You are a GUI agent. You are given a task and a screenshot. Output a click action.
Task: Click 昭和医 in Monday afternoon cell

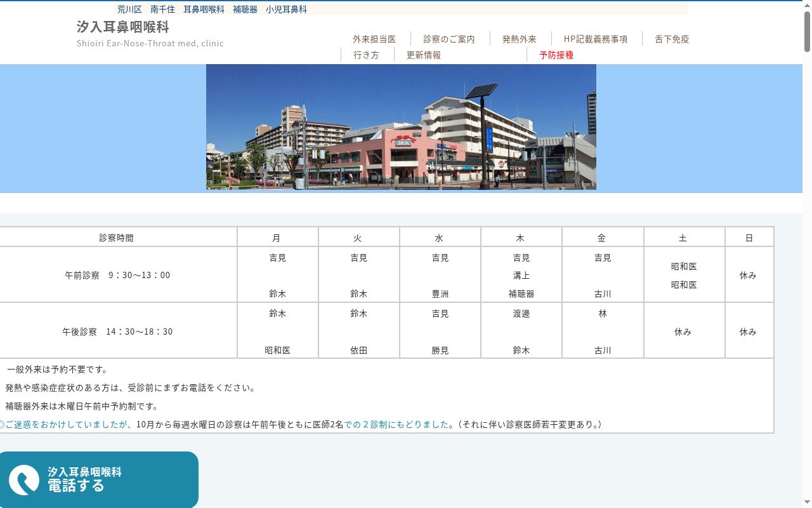tap(278, 350)
